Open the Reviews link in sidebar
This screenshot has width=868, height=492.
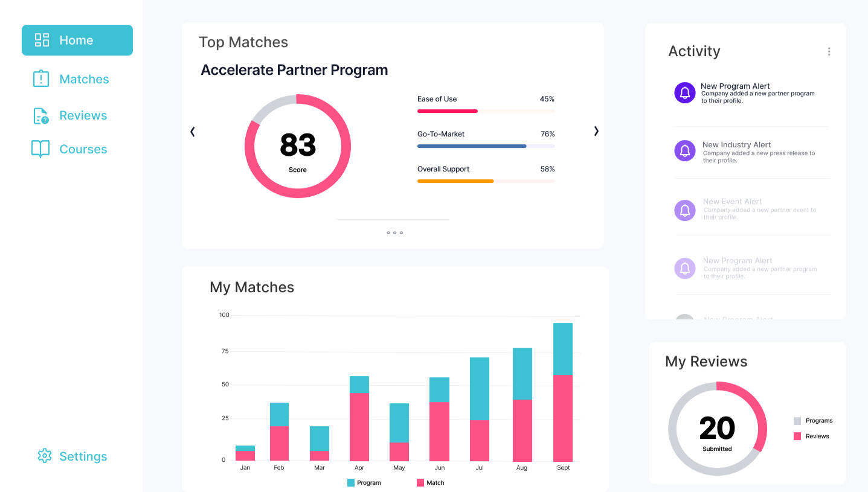(x=83, y=115)
